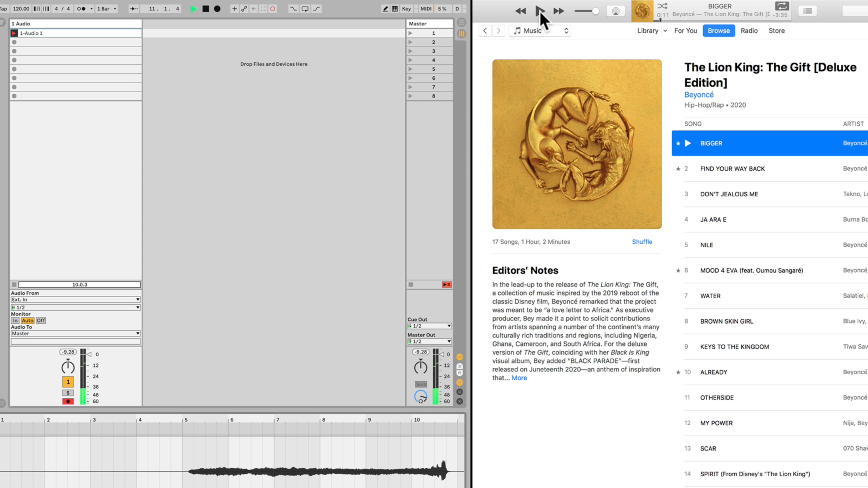This screenshot has width=868, height=488.
Task: Open MIDI mapping mode in Ableton's toolbar
Action: [426, 9]
